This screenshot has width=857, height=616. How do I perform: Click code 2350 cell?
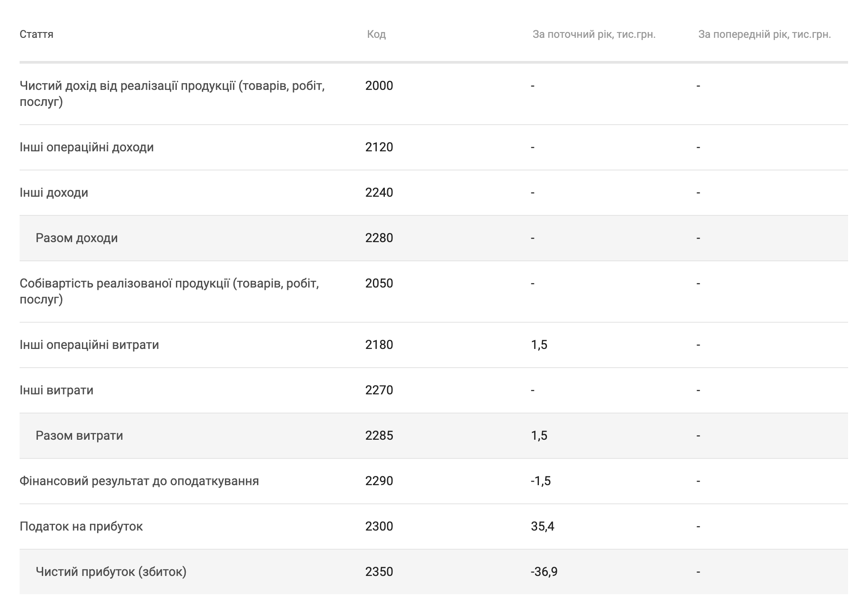(x=379, y=572)
